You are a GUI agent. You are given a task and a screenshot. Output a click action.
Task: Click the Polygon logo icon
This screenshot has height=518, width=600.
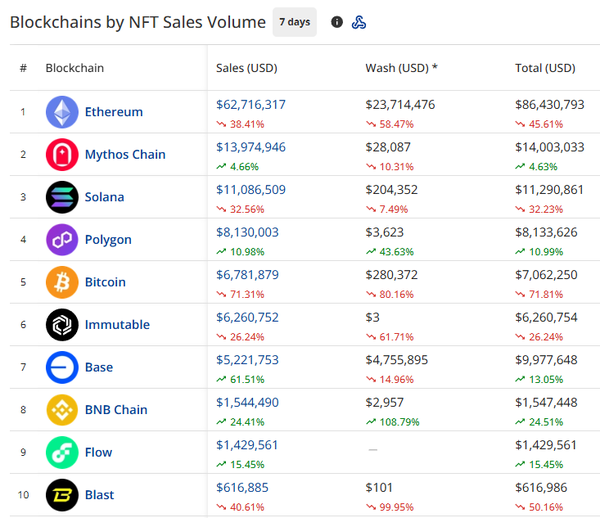click(x=62, y=240)
